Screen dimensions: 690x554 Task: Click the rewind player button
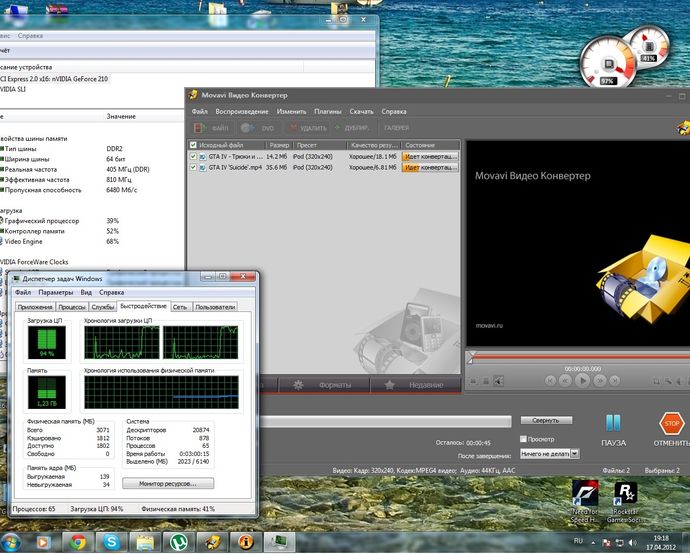(x=565, y=381)
